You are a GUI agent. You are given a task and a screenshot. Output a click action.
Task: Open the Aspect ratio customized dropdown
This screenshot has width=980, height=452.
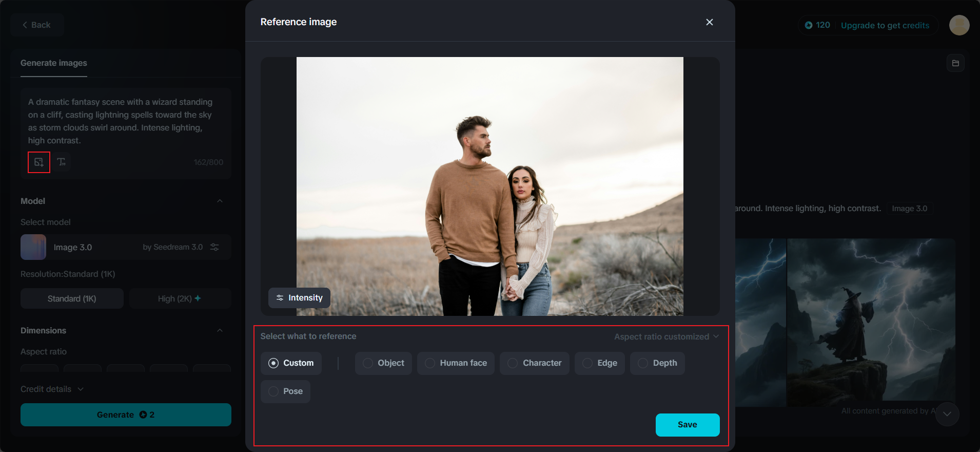[x=667, y=336]
